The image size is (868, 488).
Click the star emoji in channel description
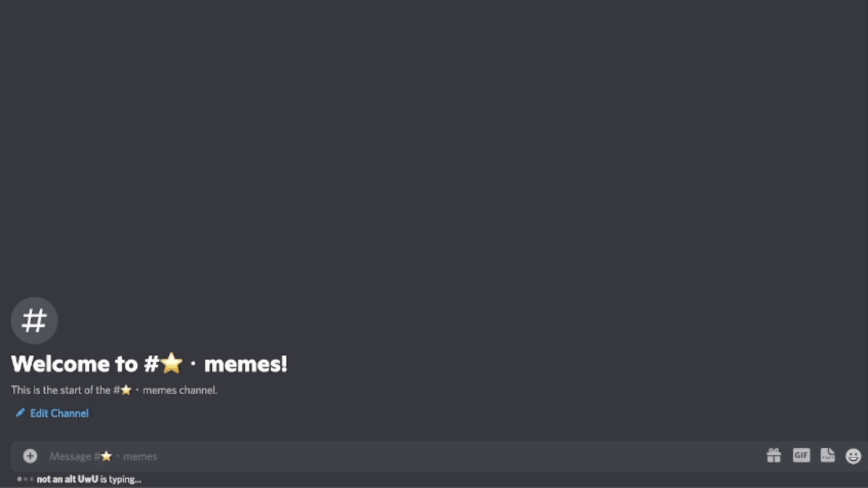tap(126, 390)
